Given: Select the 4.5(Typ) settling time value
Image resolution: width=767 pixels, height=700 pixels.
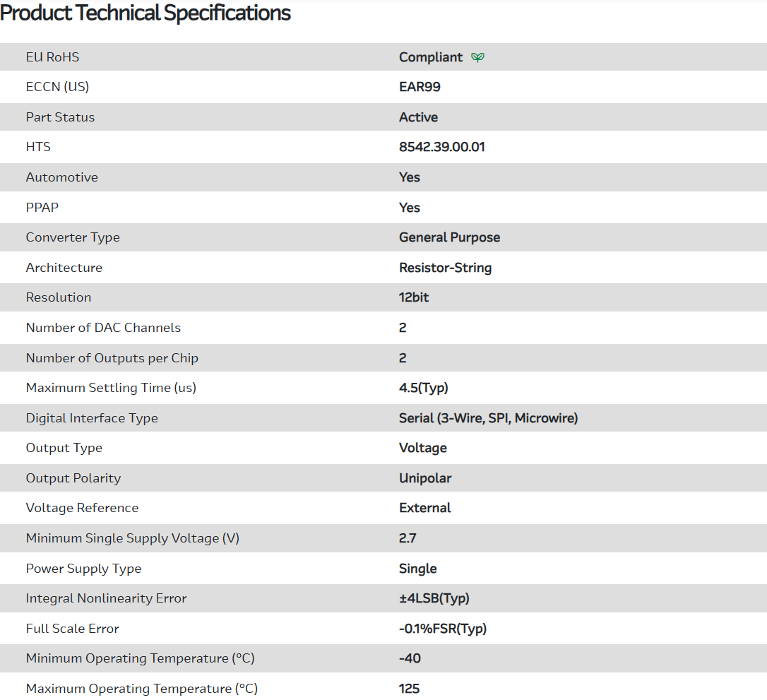Looking at the screenshot, I should 424,388.
